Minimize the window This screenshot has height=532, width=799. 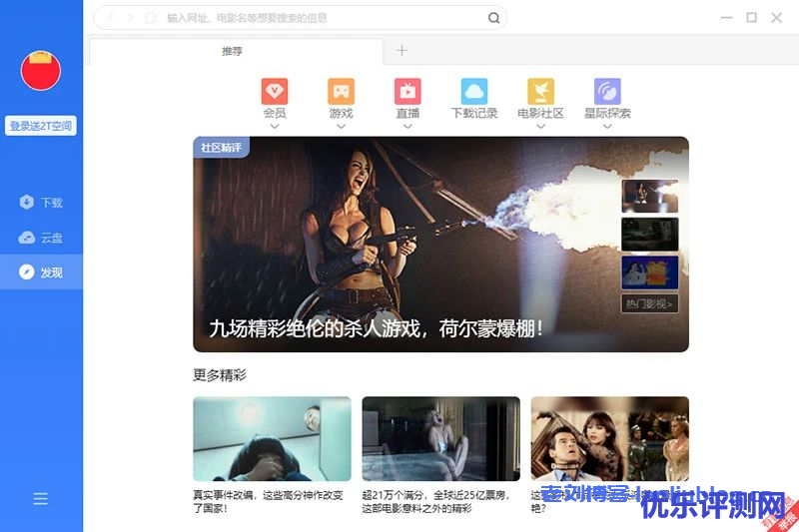[726, 18]
